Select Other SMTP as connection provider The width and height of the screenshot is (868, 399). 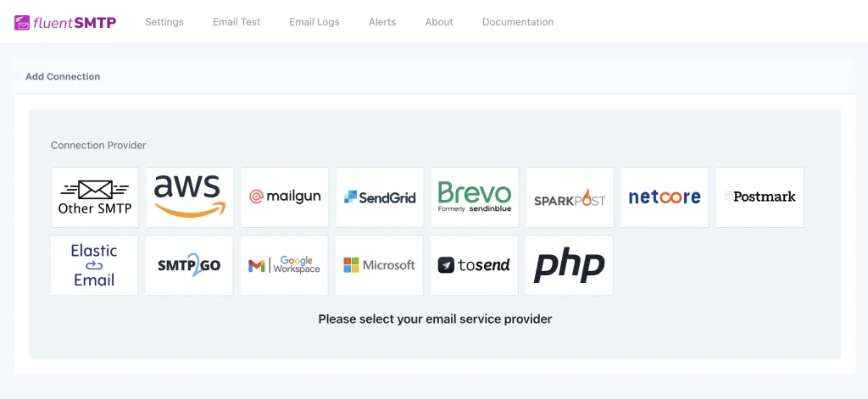tap(95, 197)
